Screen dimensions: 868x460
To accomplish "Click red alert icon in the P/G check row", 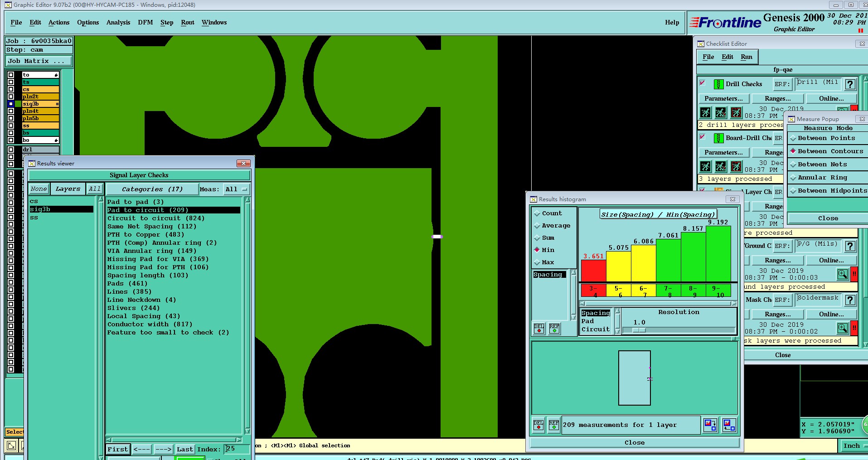I will 854,274.
